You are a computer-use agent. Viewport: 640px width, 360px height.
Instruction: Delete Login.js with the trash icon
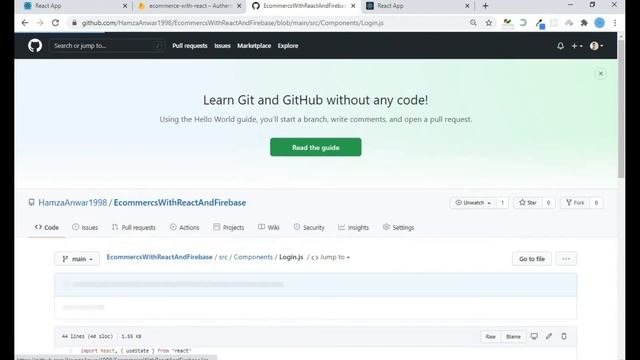point(564,336)
